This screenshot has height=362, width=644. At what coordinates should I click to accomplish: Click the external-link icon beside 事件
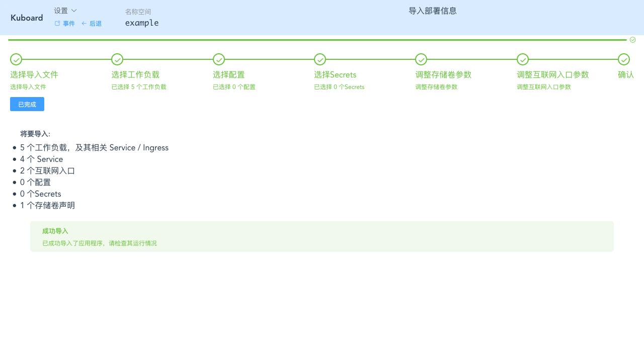(x=56, y=23)
